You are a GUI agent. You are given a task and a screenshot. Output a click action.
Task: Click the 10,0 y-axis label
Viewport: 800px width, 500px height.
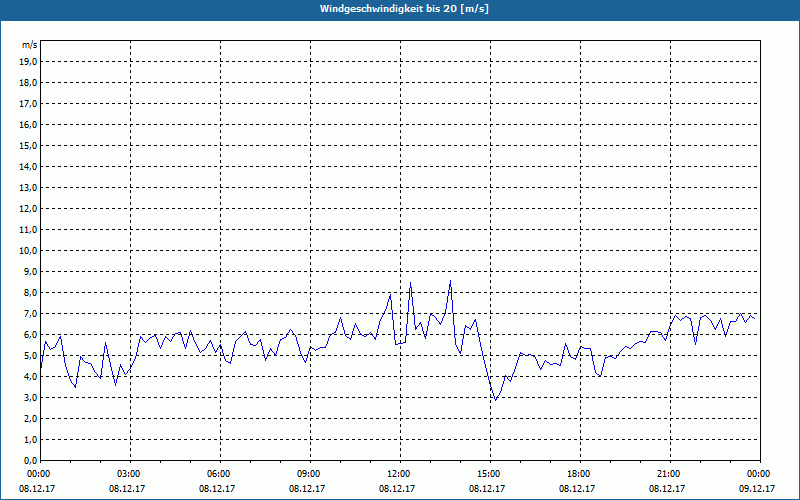click(x=29, y=251)
